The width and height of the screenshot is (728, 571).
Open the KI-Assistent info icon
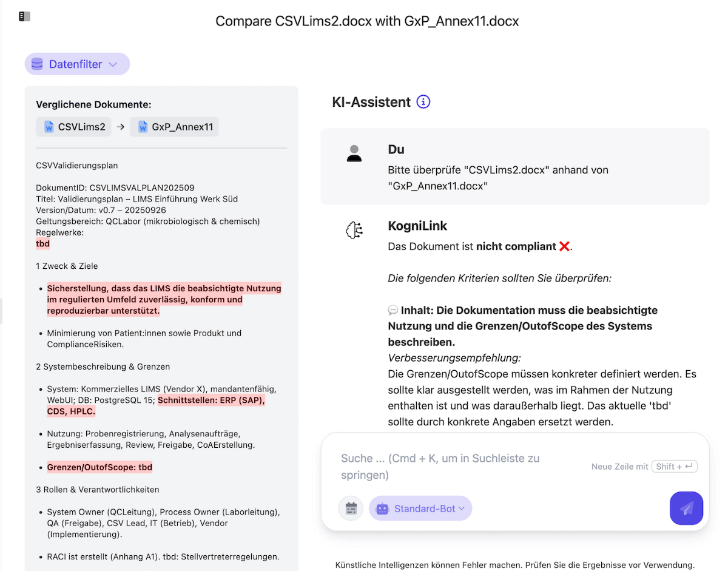tap(423, 102)
